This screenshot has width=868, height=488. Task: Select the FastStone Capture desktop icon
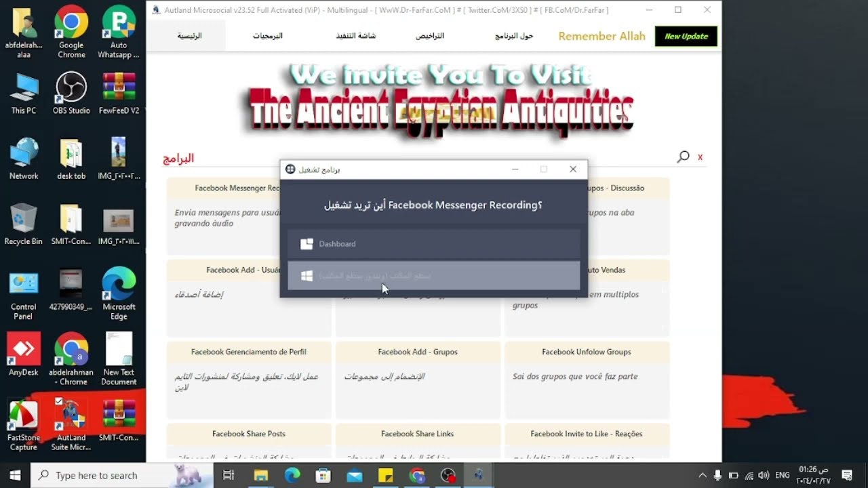24,425
